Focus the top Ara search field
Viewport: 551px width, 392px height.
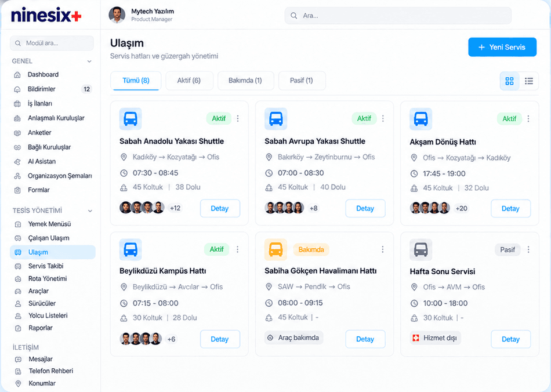pyautogui.click(x=398, y=16)
